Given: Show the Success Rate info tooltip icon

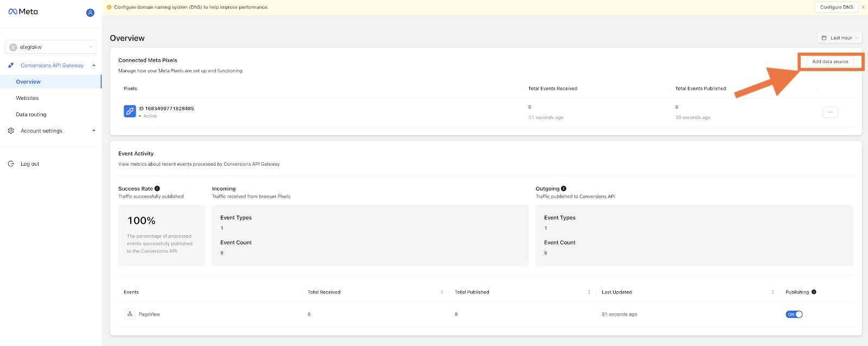Looking at the screenshot, I should (x=157, y=188).
